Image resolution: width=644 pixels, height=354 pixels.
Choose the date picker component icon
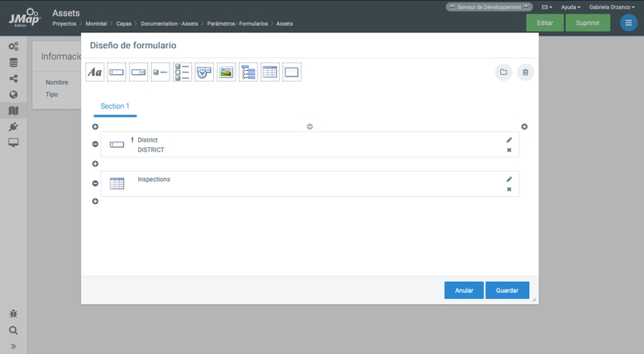point(205,72)
